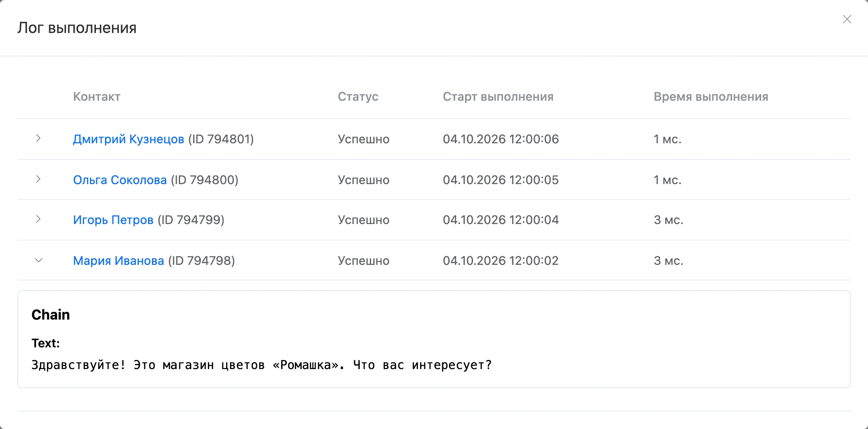Image resolution: width=868 pixels, height=429 pixels.
Task: Open contact Мария Иванова
Action: pyautogui.click(x=118, y=261)
